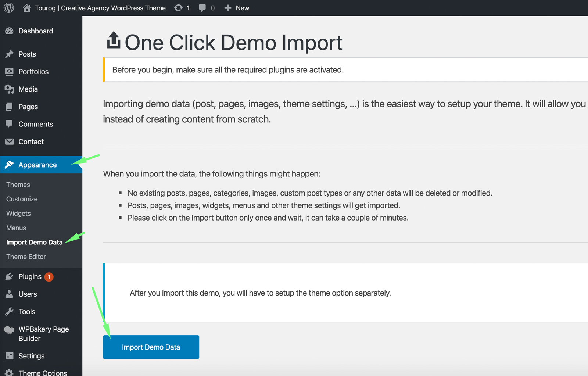Navigate to Menus under Appearance
The image size is (588, 376).
16,228
